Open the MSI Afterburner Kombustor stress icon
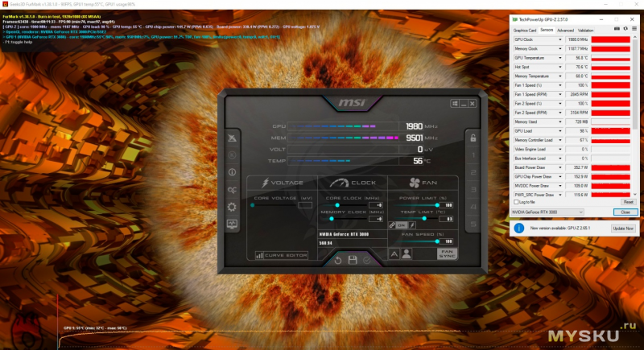Image resolution: width=644 pixels, height=350 pixels. pos(232,138)
